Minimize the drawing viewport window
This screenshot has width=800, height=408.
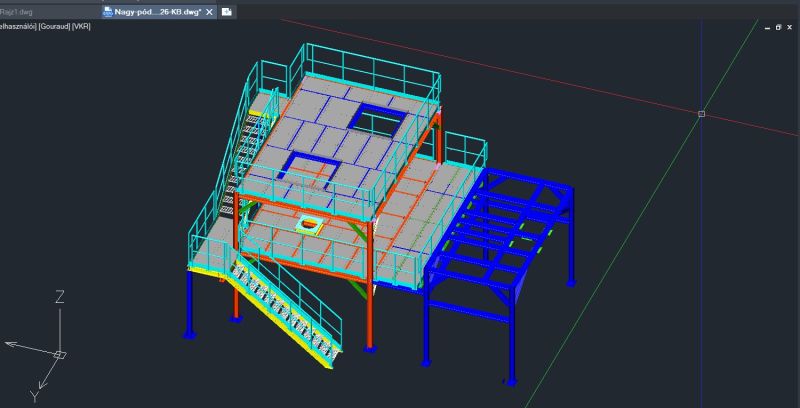click(x=767, y=28)
